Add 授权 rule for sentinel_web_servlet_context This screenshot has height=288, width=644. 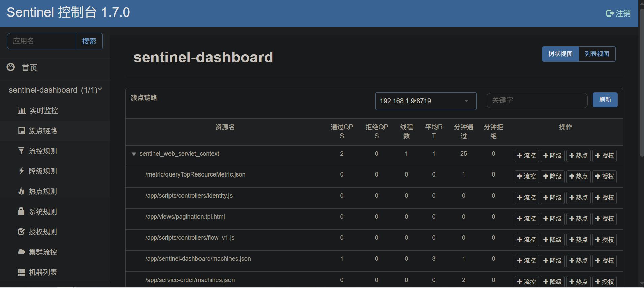(604, 156)
